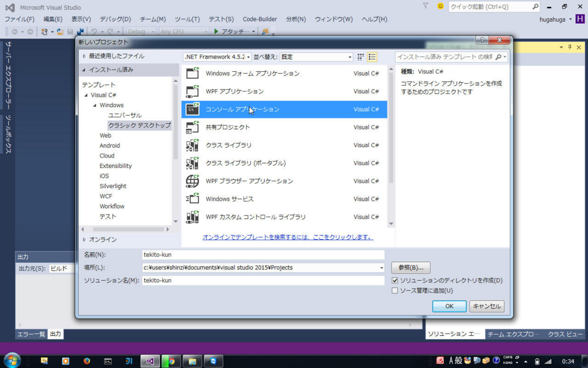The image size is (588, 368).
Task: Click the notifications flag icon
Action: [425, 6]
